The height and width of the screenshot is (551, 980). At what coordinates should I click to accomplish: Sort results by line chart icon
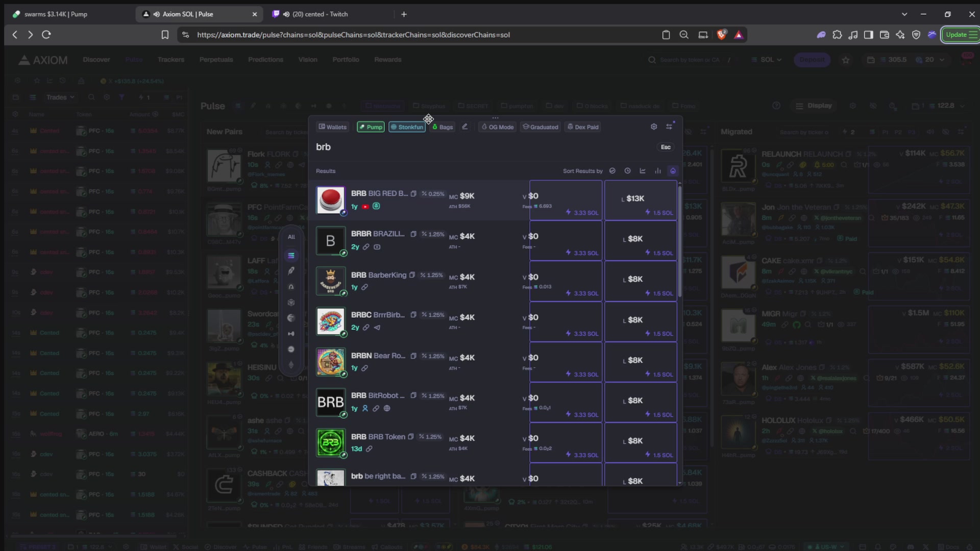coord(643,171)
